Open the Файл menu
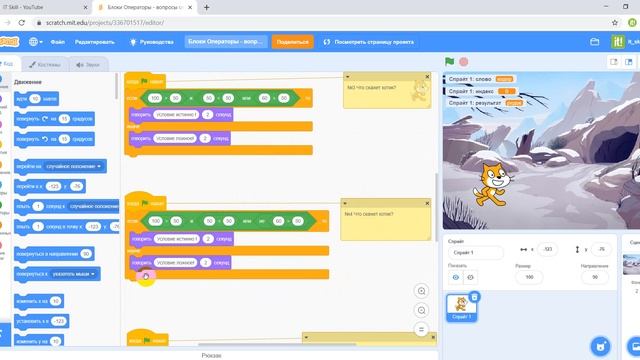This screenshot has width=640, height=360. (58, 42)
